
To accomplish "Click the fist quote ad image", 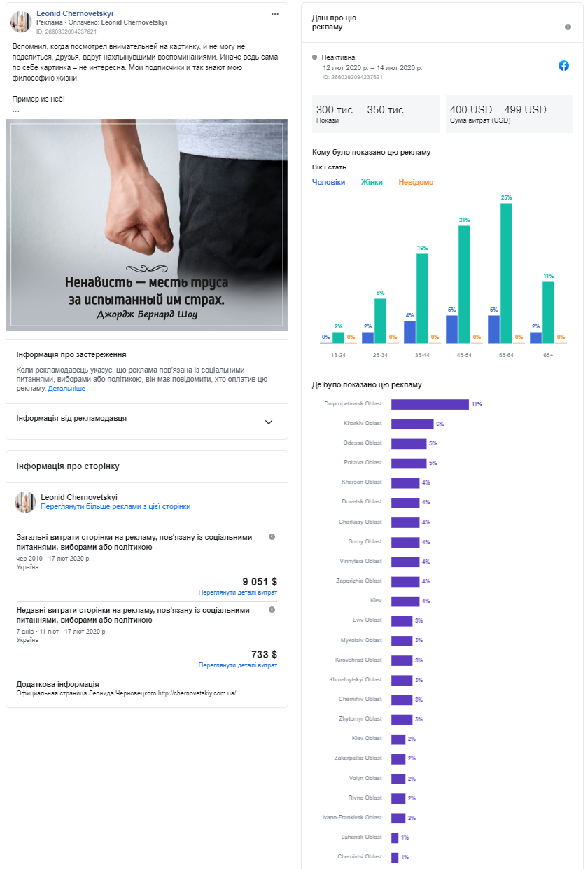I will click(147, 224).
